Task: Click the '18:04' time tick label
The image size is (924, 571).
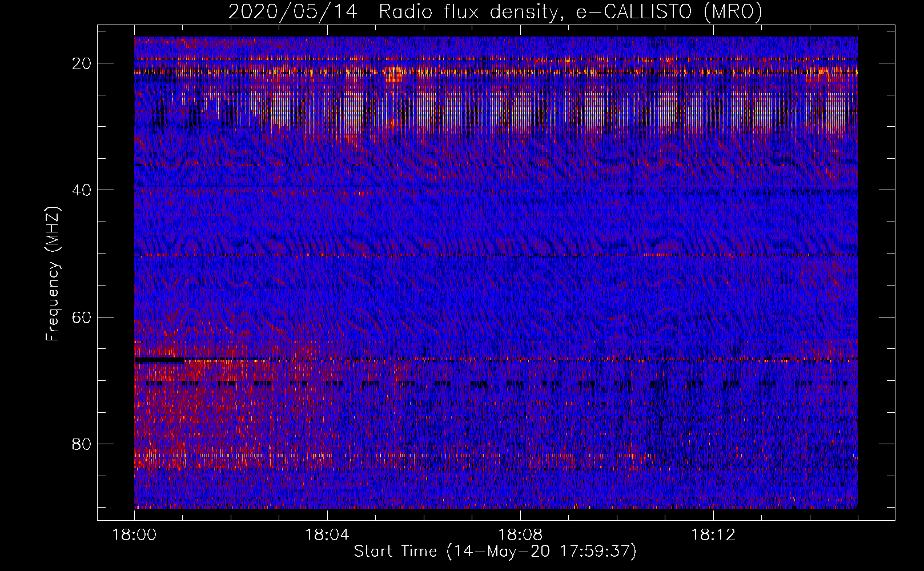Action: [327, 535]
